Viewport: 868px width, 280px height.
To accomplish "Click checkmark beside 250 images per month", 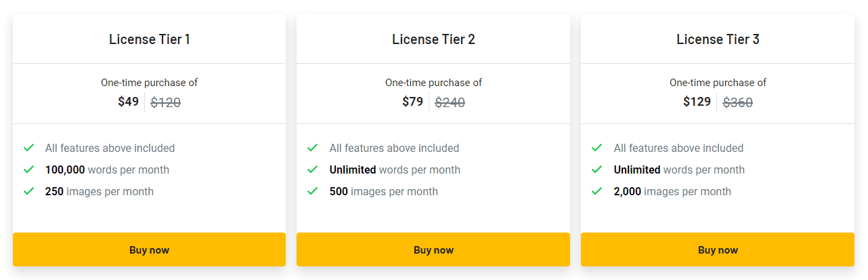I will pyautogui.click(x=29, y=191).
